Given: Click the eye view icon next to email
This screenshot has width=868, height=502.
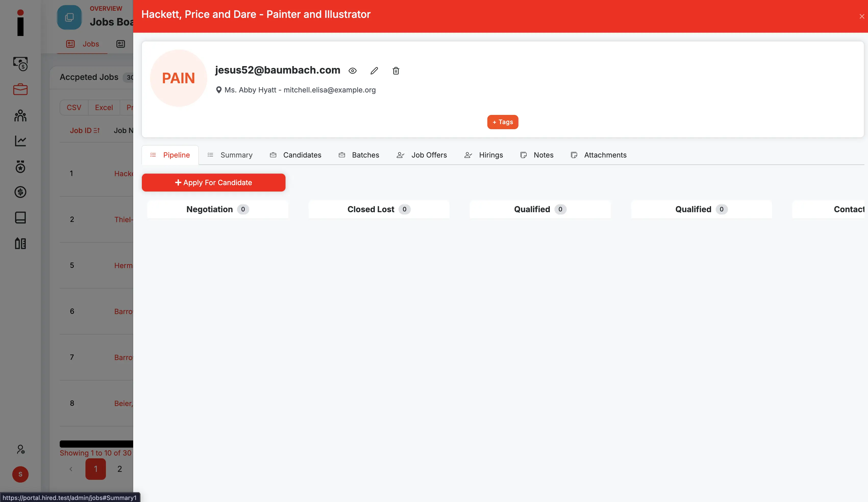Looking at the screenshot, I should [352, 71].
